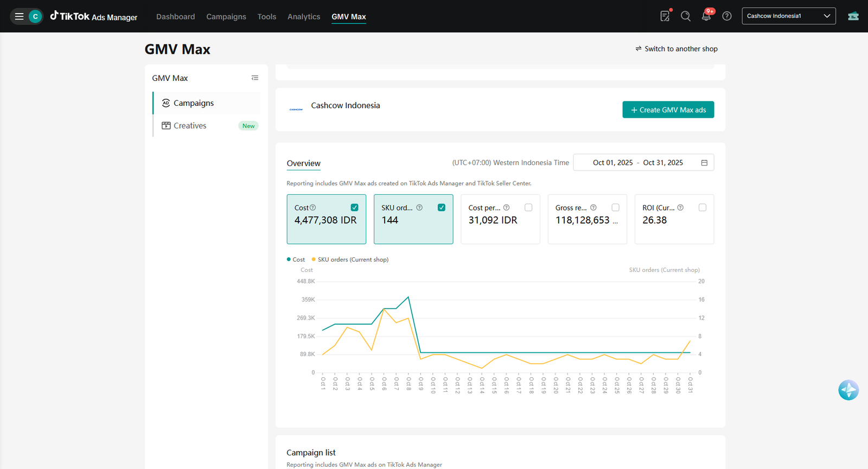
Task: Uncheck the Cost metric checkbox
Action: coord(355,207)
